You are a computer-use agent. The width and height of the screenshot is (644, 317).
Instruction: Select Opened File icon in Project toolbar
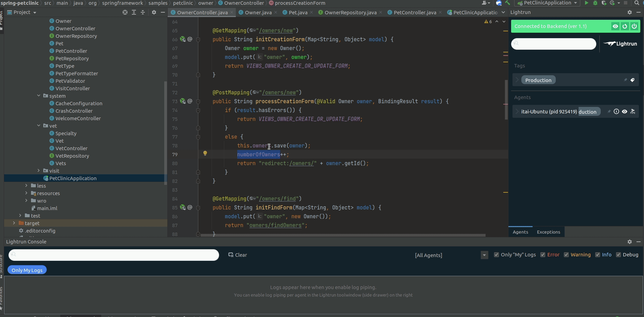[125, 12]
